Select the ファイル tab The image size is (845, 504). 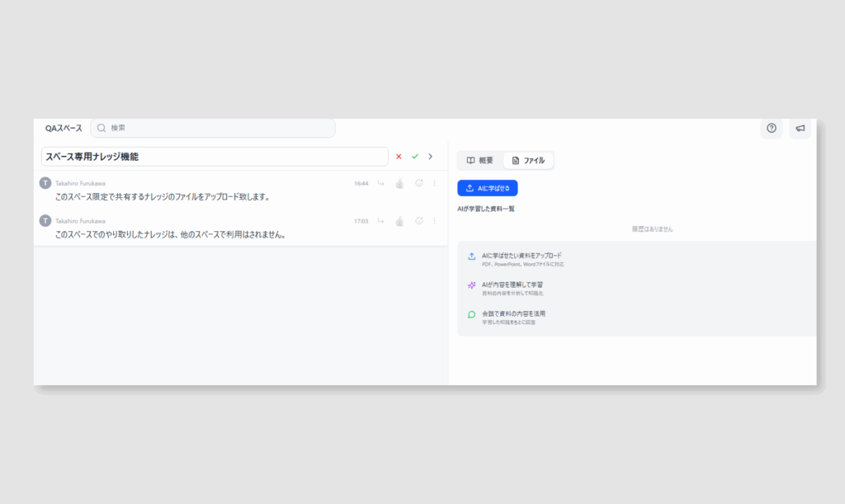coord(528,160)
